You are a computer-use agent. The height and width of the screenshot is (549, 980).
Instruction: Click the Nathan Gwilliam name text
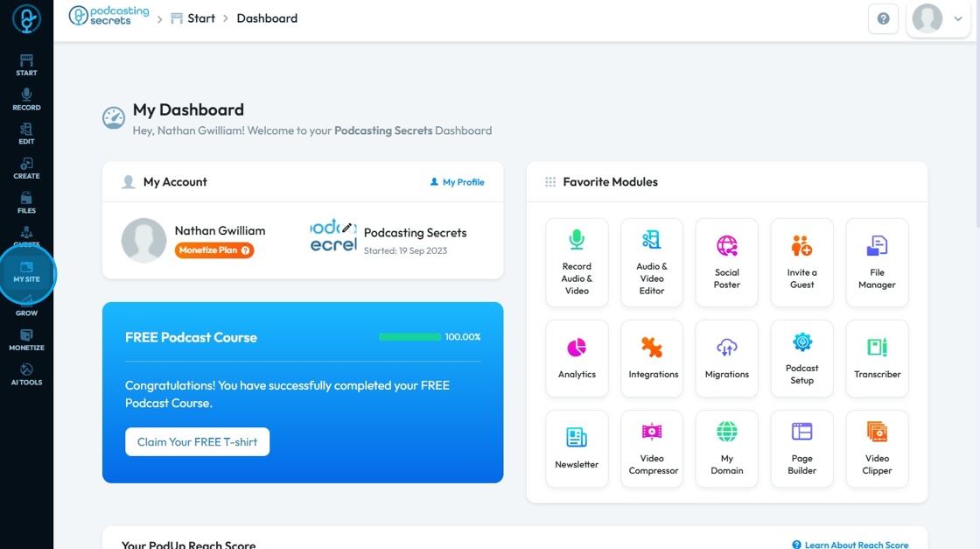point(220,231)
